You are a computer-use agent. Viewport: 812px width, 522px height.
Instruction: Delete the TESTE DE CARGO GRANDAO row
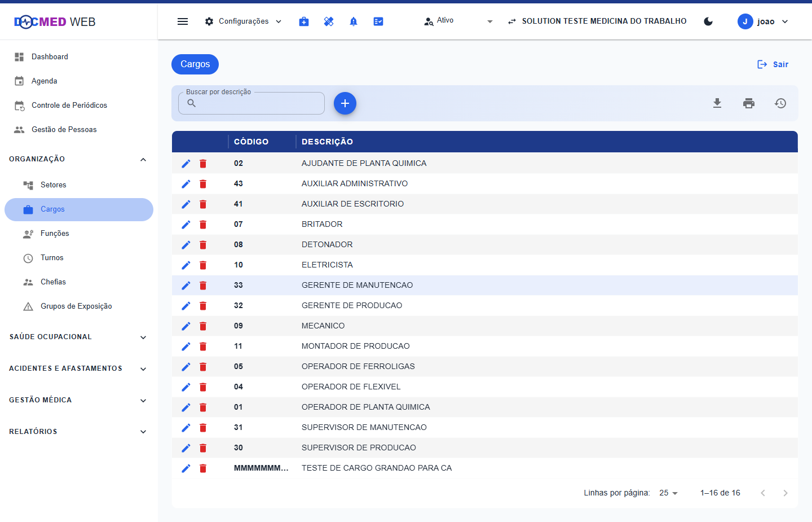(x=203, y=468)
